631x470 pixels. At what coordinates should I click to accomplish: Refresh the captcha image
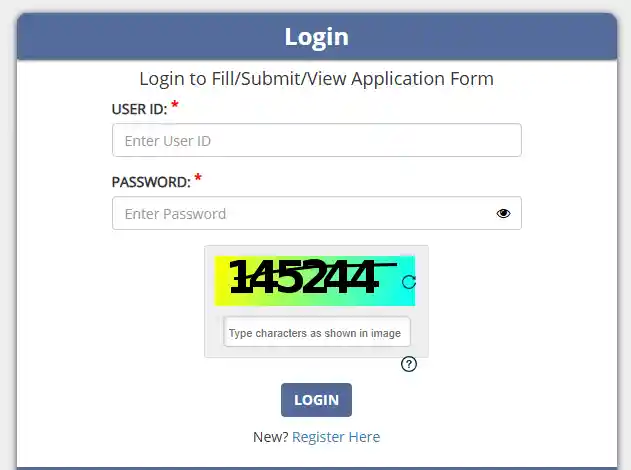pos(408,282)
